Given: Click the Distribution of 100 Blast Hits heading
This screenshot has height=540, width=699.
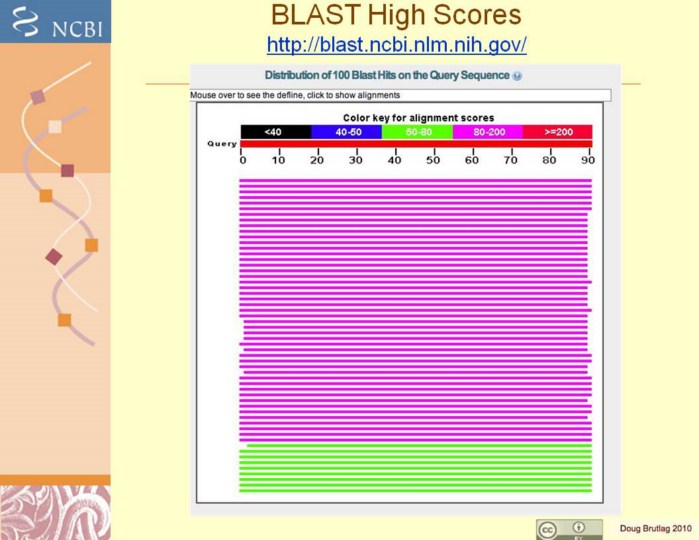Looking at the screenshot, I should [386, 76].
